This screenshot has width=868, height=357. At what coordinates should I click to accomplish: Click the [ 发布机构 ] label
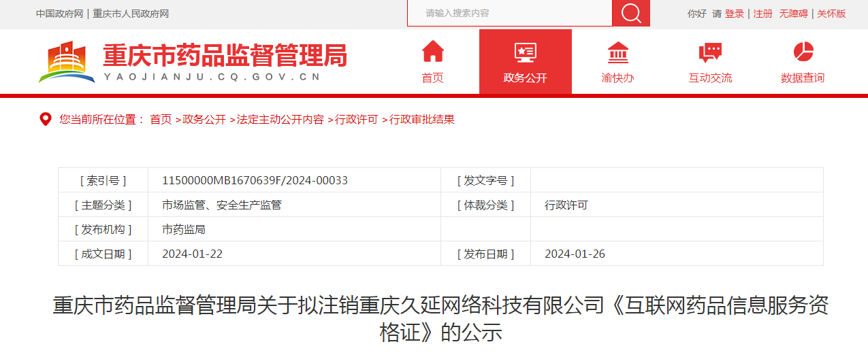pyautogui.click(x=103, y=229)
